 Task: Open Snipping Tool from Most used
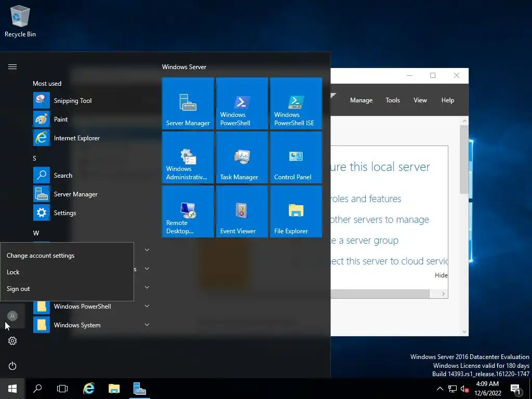pyautogui.click(x=91, y=100)
